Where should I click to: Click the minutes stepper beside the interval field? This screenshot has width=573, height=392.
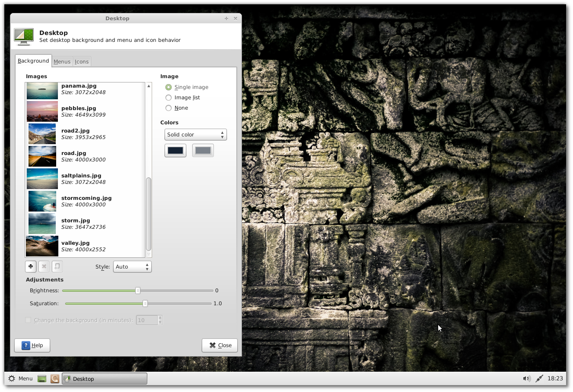(x=159, y=320)
